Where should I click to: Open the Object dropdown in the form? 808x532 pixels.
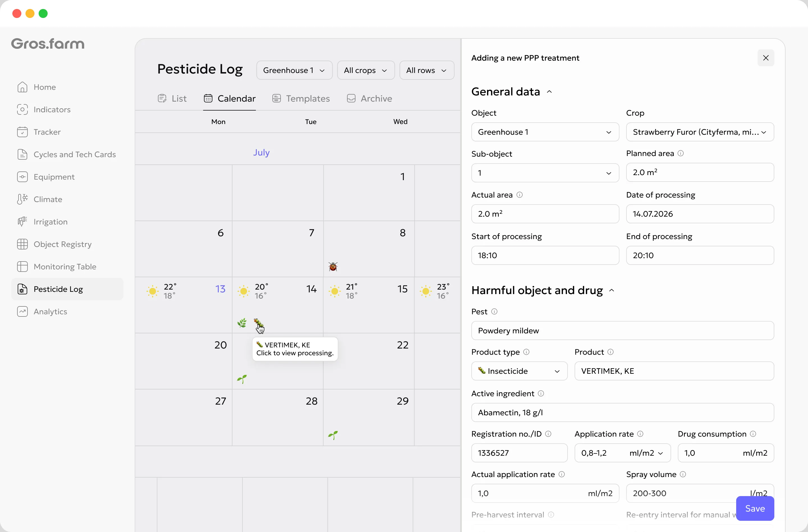coord(545,132)
